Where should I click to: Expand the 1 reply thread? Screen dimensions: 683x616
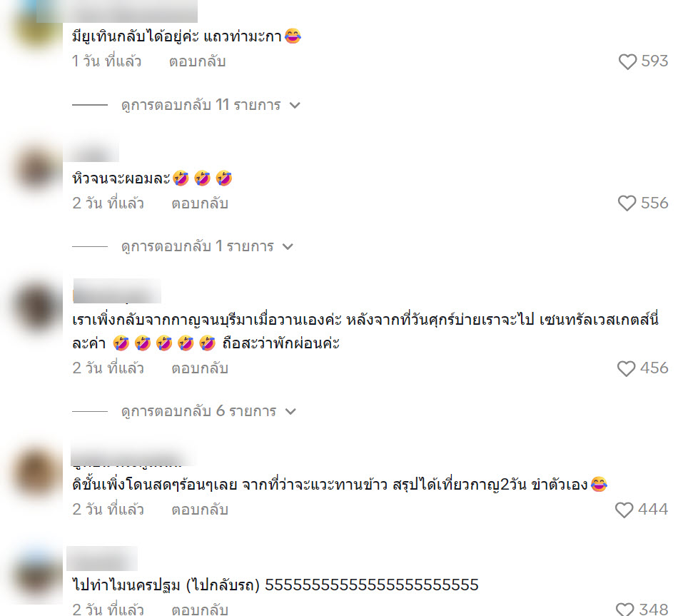(207, 246)
